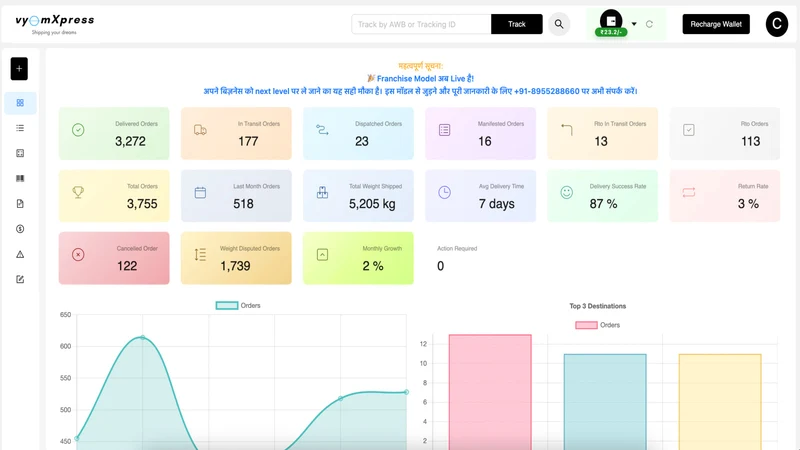Refresh the wallet balance
This screenshot has height=450, width=800.
[x=649, y=24]
